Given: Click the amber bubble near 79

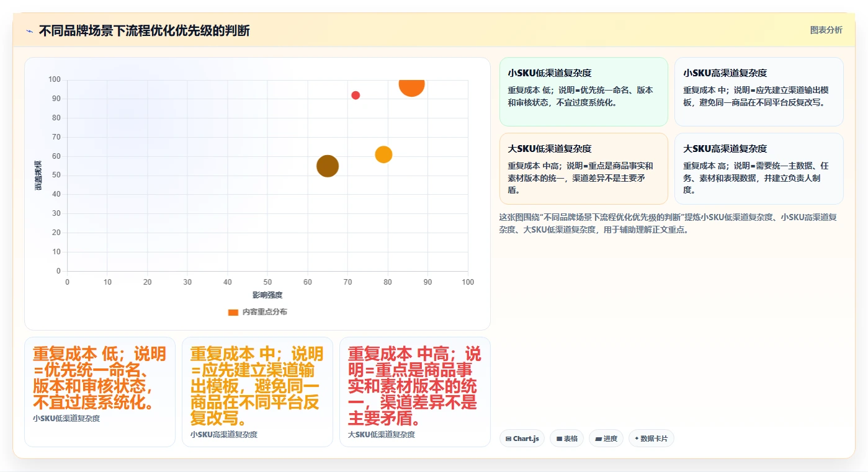Looking at the screenshot, I should click(383, 154).
